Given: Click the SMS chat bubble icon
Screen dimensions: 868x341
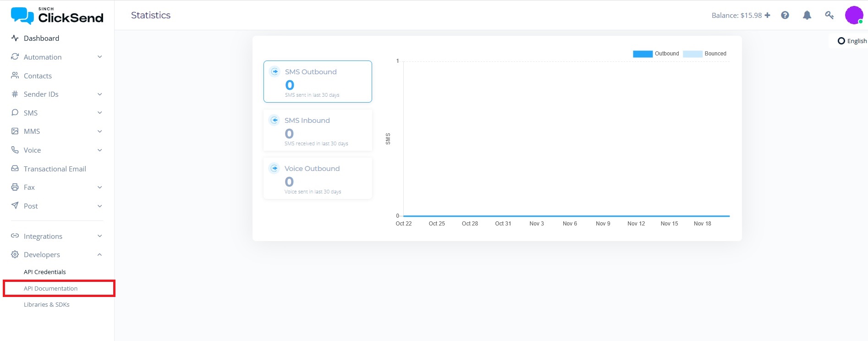Looking at the screenshot, I should coord(15,113).
